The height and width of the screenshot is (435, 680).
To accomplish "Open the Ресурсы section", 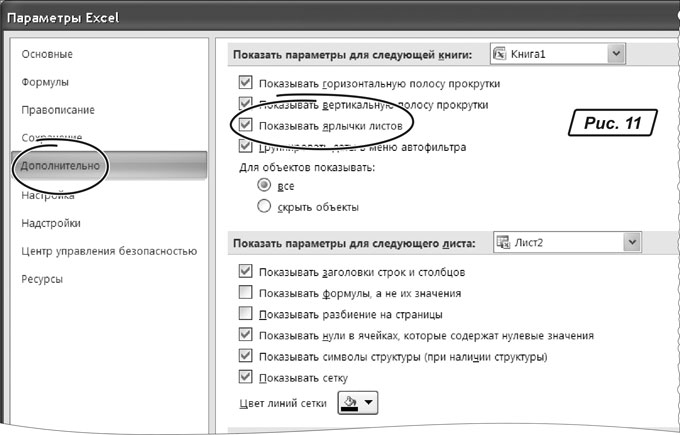I will pos(43,279).
